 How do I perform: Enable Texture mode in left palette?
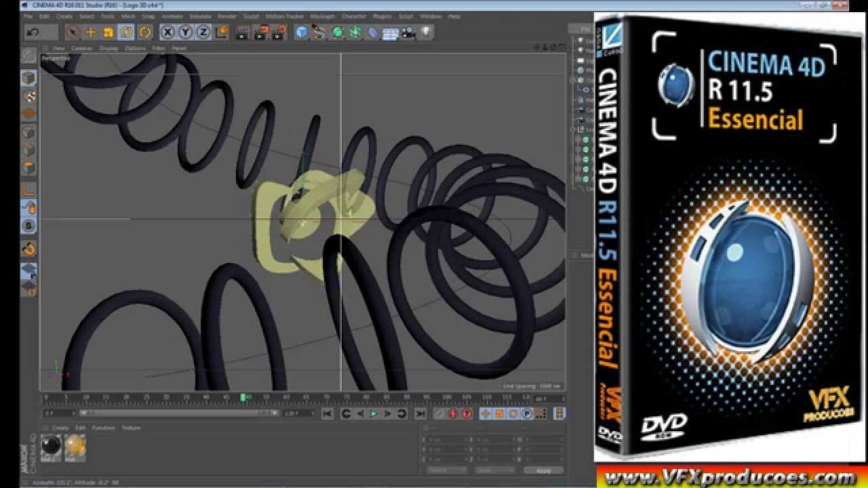tap(28, 96)
